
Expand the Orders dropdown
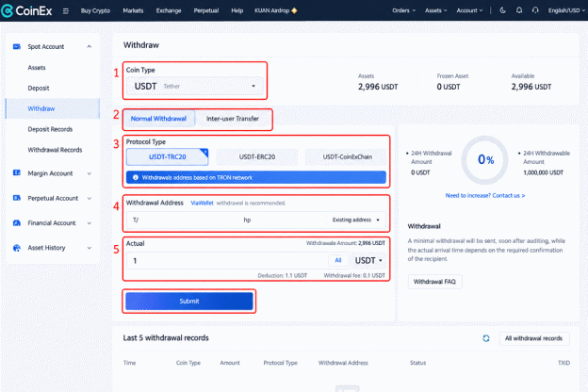[x=404, y=10]
